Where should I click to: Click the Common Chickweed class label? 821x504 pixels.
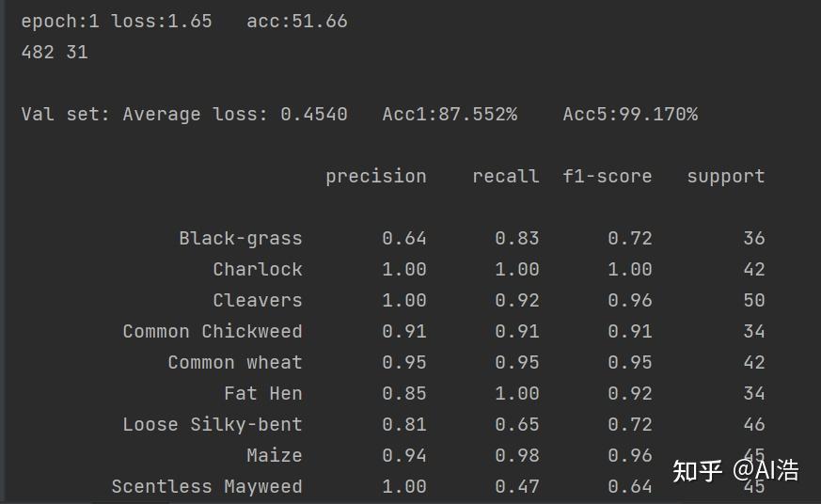213,331
